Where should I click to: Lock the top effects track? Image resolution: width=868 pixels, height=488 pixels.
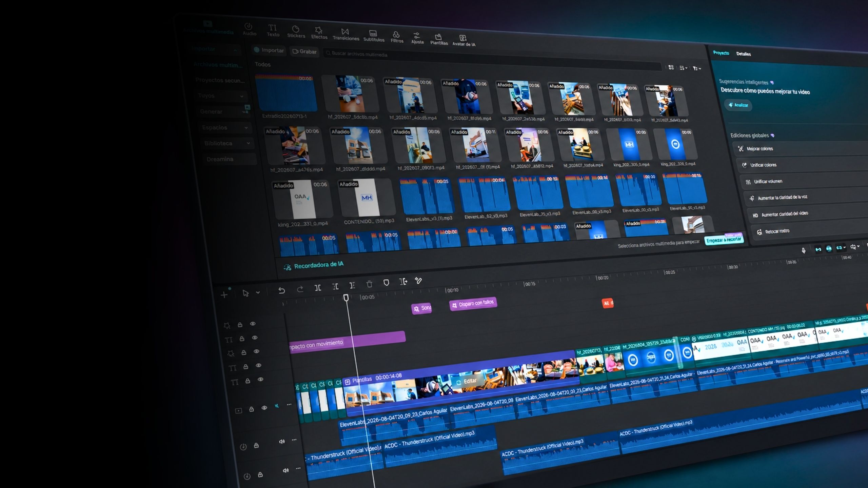click(x=240, y=325)
